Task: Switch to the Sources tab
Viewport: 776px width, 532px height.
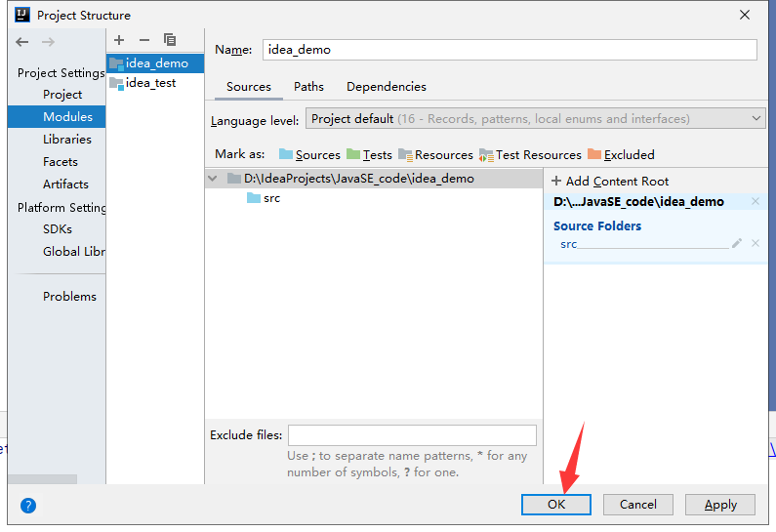Action: pos(249,87)
